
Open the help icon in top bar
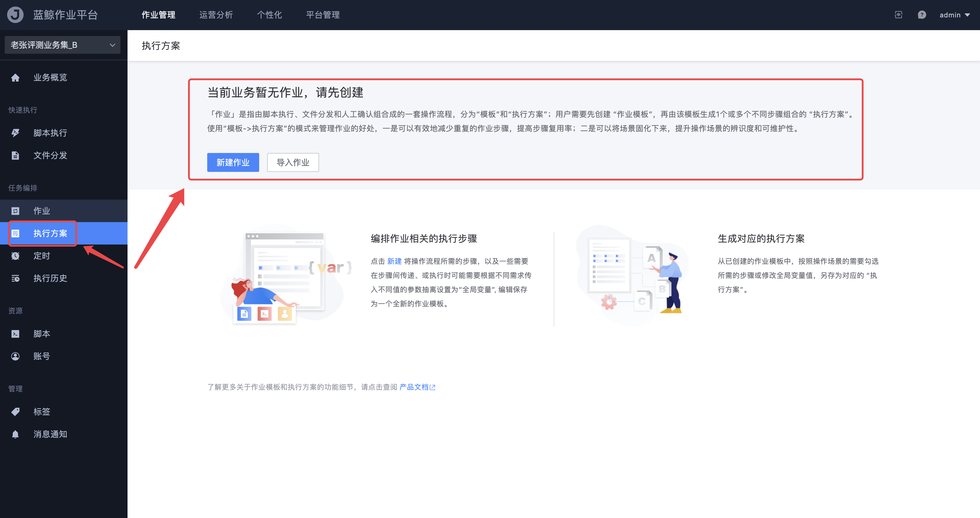tap(922, 15)
